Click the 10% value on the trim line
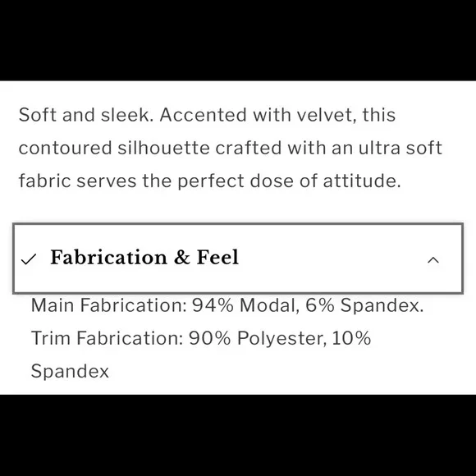 pyautogui.click(x=351, y=338)
